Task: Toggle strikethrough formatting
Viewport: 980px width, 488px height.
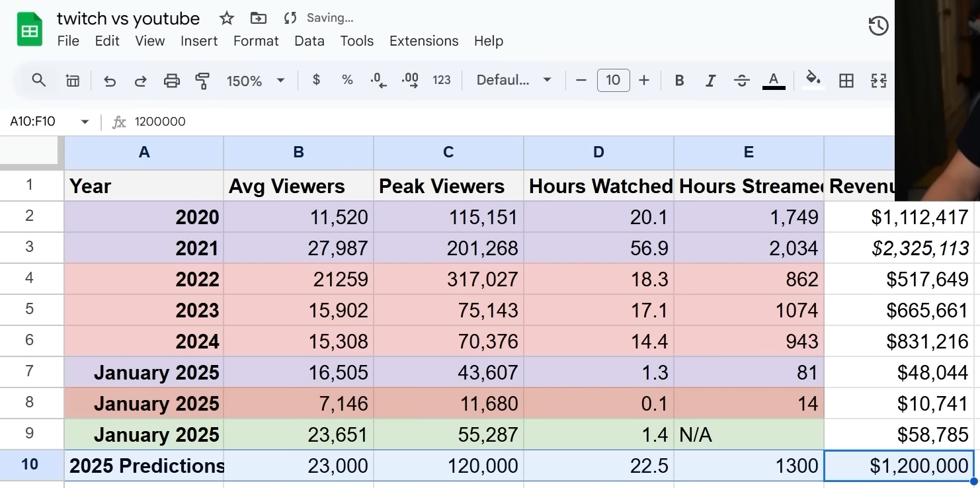Action: pyautogui.click(x=742, y=81)
